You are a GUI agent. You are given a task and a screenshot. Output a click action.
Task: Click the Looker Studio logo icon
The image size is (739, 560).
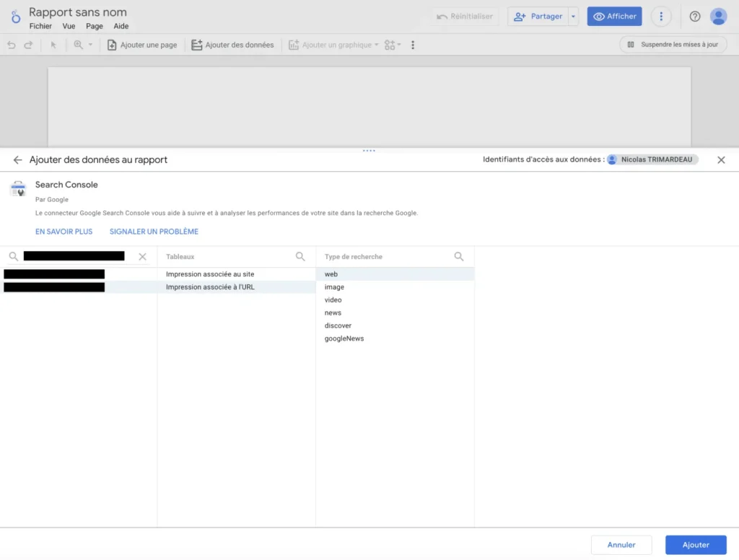click(x=16, y=17)
